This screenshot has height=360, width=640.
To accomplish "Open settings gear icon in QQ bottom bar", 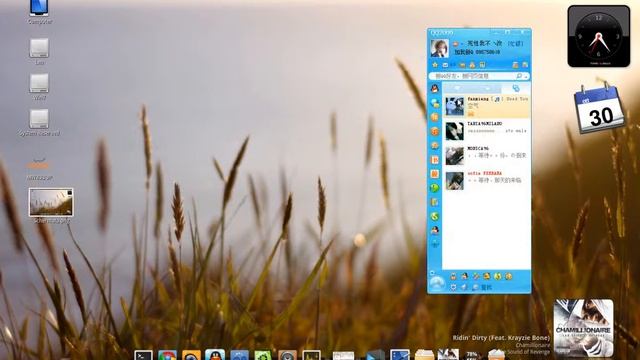I will coord(453,287).
